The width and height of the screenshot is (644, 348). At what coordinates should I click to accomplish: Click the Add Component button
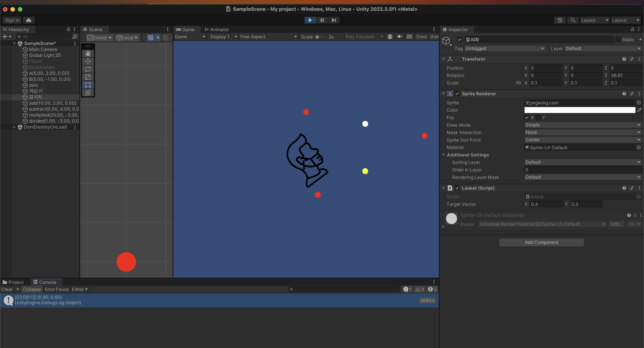(x=541, y=242)
